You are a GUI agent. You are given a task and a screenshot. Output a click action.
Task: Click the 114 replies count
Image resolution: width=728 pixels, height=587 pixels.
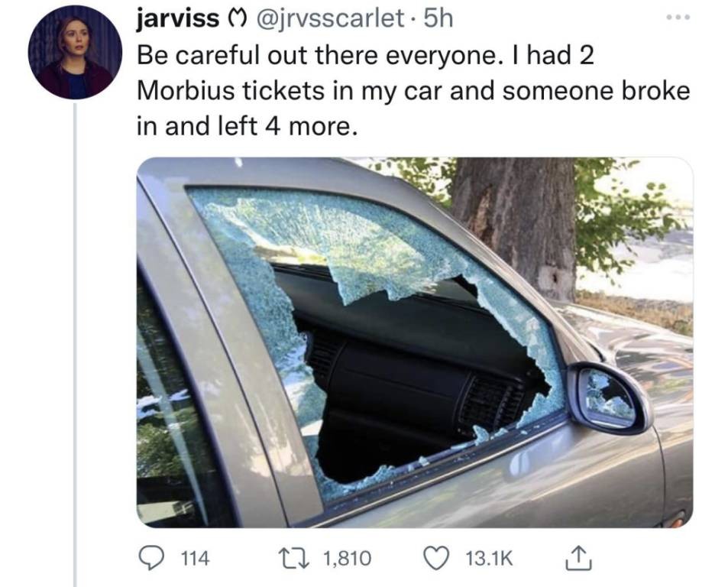tap(195, 558)
